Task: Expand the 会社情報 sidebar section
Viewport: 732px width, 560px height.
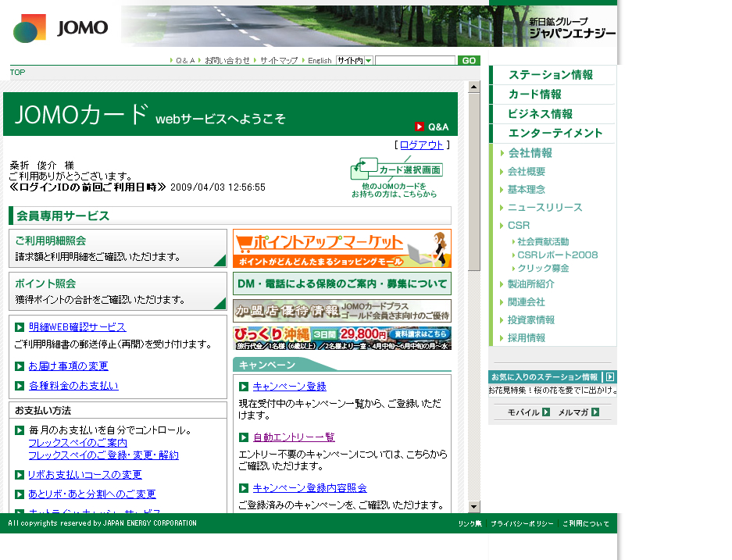Action: (530, 153)
